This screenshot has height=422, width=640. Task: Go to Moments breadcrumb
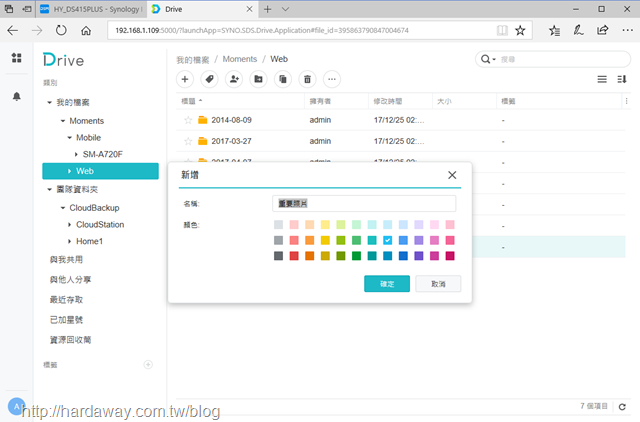tap(240, 59)
